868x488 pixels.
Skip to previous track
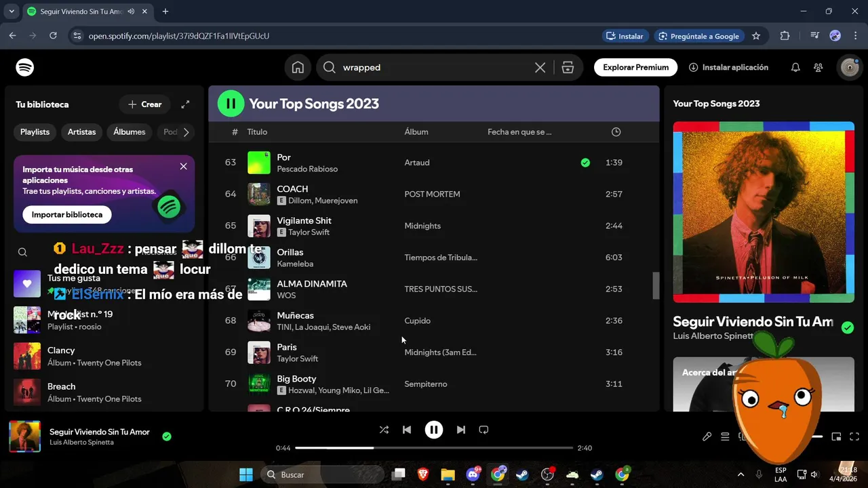pyautogui.click(x=407, y=430)
